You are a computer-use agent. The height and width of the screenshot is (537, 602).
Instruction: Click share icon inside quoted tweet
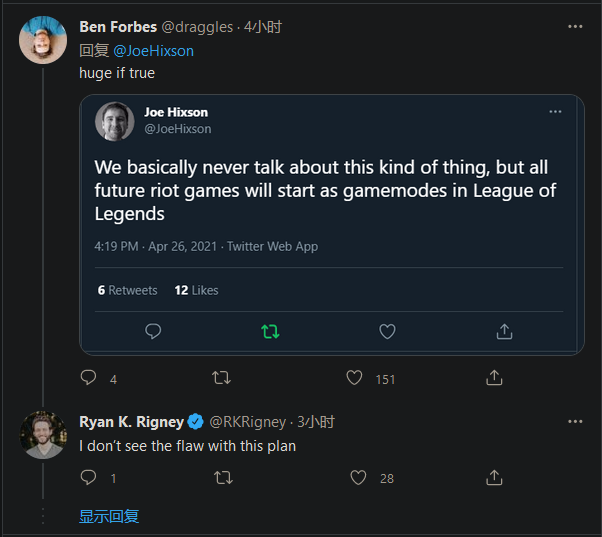(x=505, y=331)
